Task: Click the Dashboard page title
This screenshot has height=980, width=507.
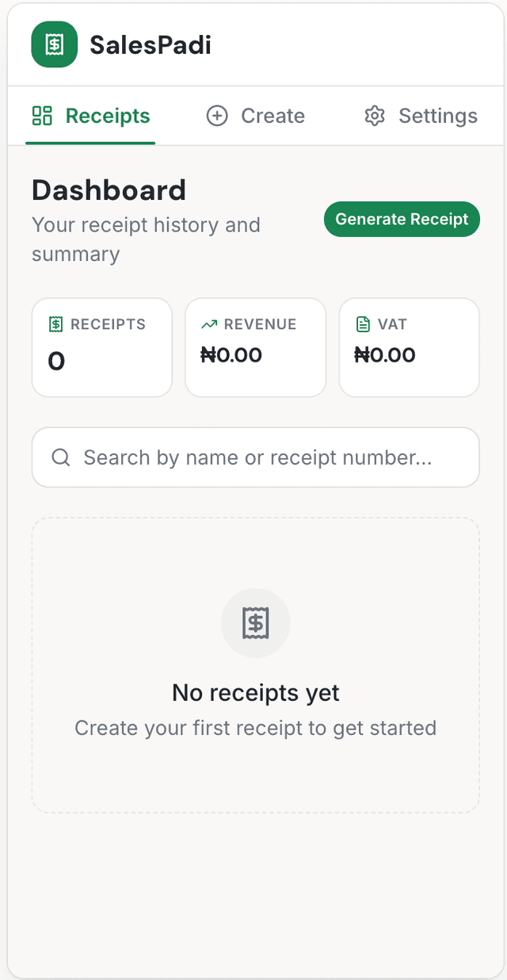Action: (109, 190)
